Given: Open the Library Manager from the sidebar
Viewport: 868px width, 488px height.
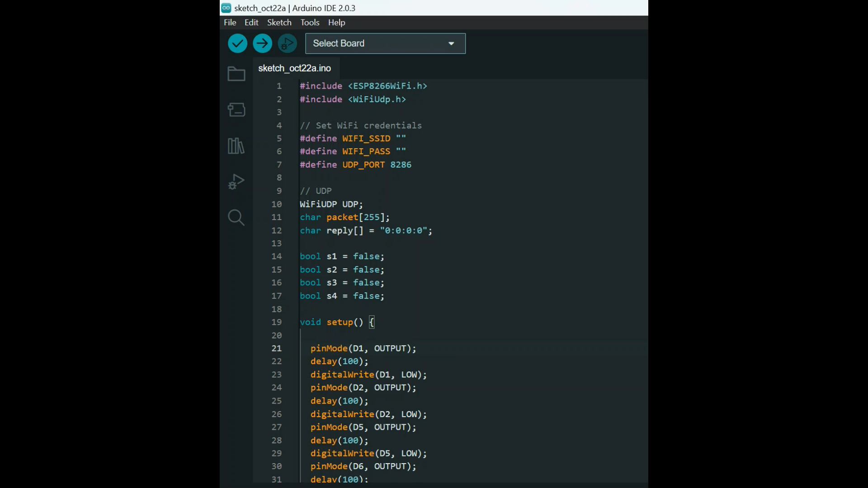Looking at the screenshot, I should (x=236, y=145).
